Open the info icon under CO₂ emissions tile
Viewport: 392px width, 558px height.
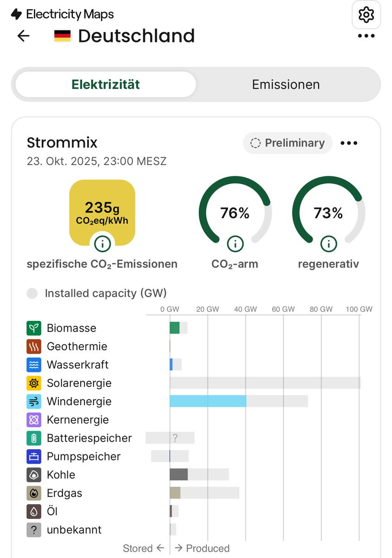(102, 243)
